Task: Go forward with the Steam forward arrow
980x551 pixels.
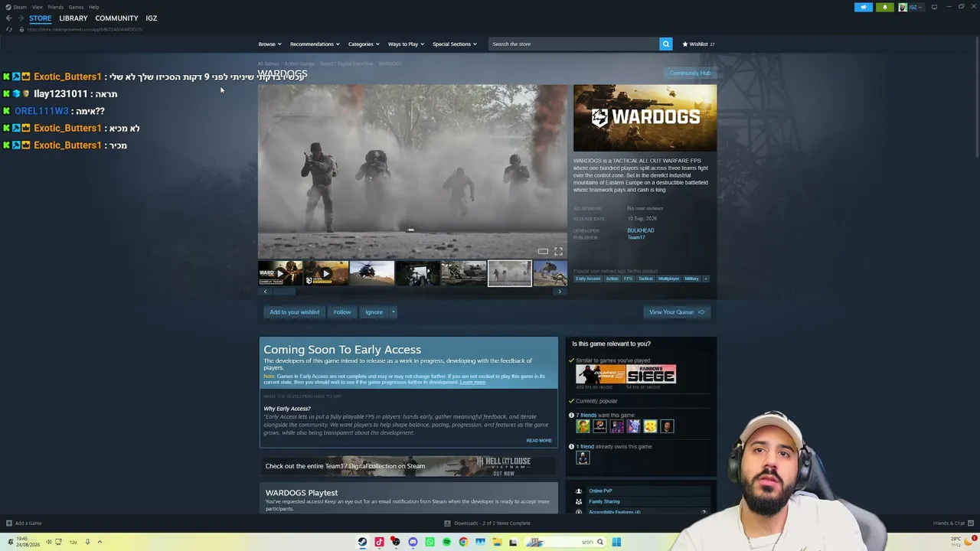Action: [x=19, y=18]
